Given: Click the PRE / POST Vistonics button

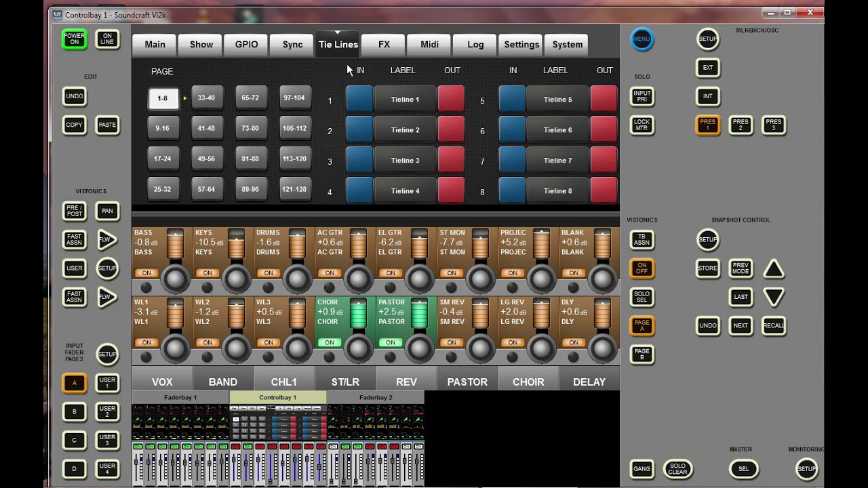Looking at the screenshot, I should (x=75, y=211).
